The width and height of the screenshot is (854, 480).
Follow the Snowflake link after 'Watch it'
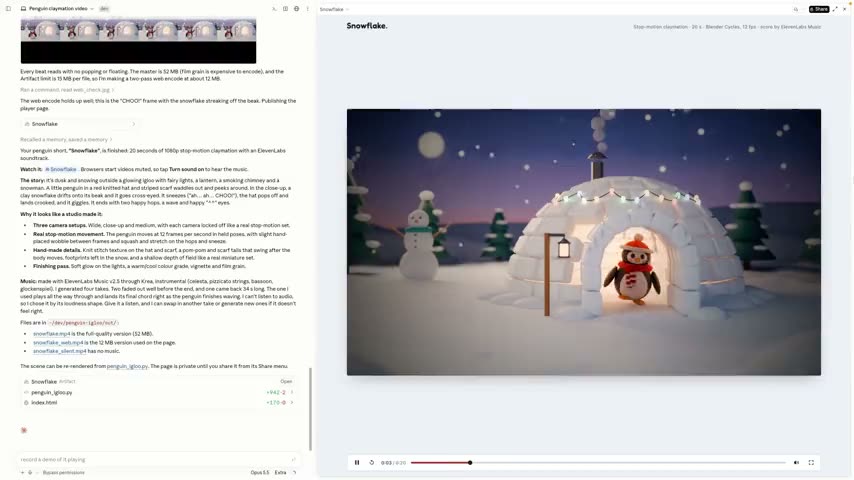(61, 169)
